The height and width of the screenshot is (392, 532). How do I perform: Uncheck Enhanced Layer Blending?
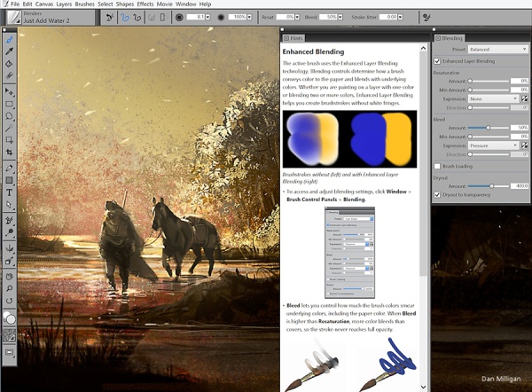point(437,61)
